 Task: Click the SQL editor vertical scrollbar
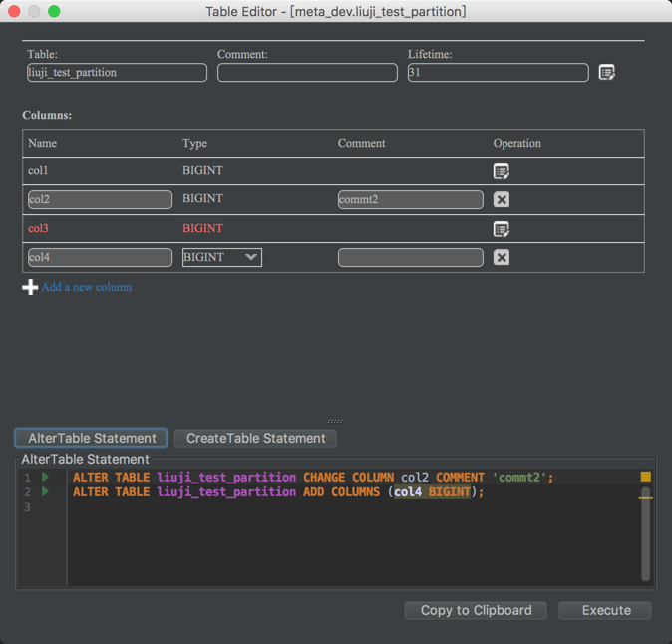coord(645,538)
